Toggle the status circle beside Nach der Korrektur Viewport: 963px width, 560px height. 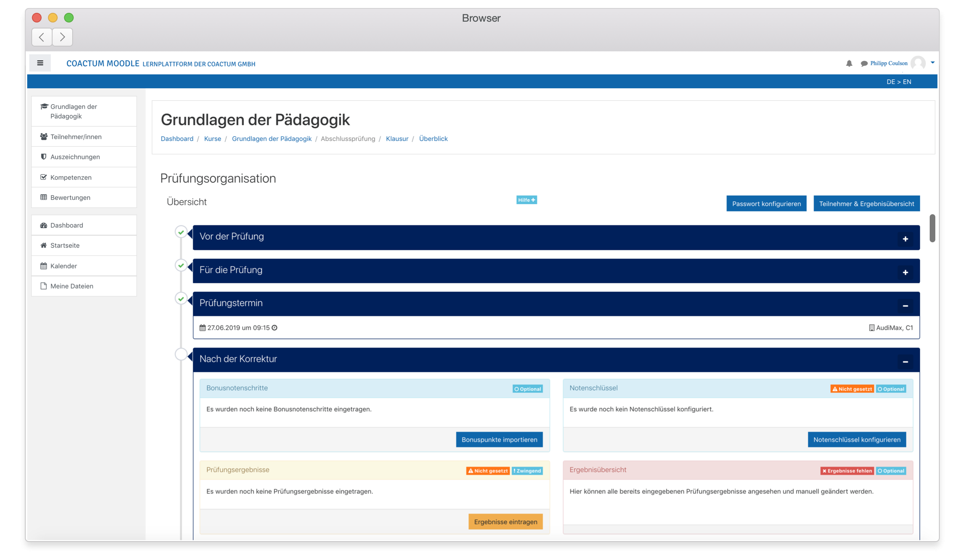click(x=181, y=354)
